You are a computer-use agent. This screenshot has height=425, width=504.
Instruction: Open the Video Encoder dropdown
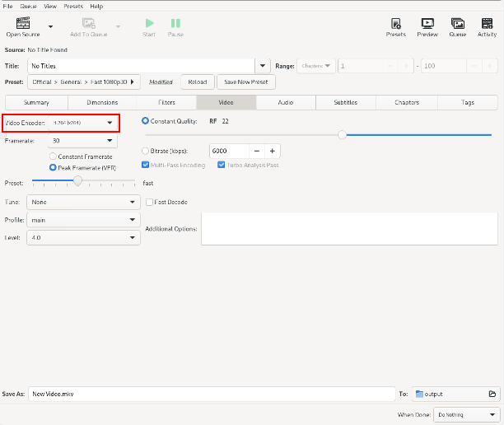point(82,123)
